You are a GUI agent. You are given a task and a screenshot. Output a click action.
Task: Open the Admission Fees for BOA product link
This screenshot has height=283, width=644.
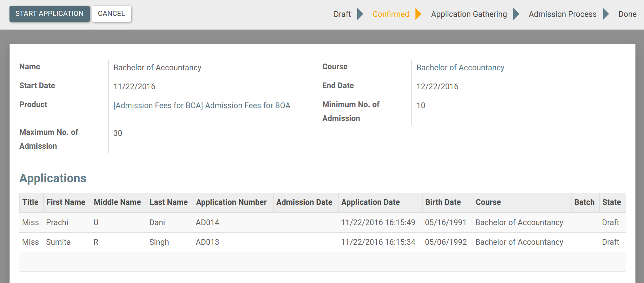[202, 105]
